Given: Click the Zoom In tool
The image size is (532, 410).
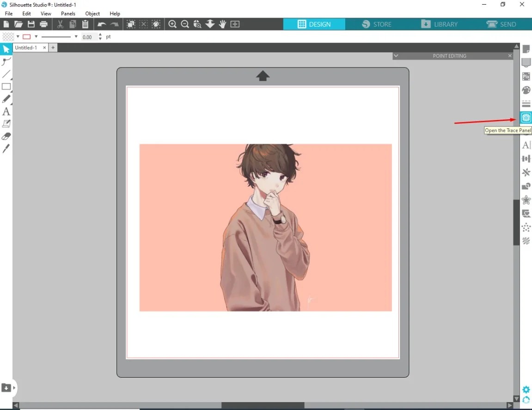Looking at the screenshot, I should 172,24.
